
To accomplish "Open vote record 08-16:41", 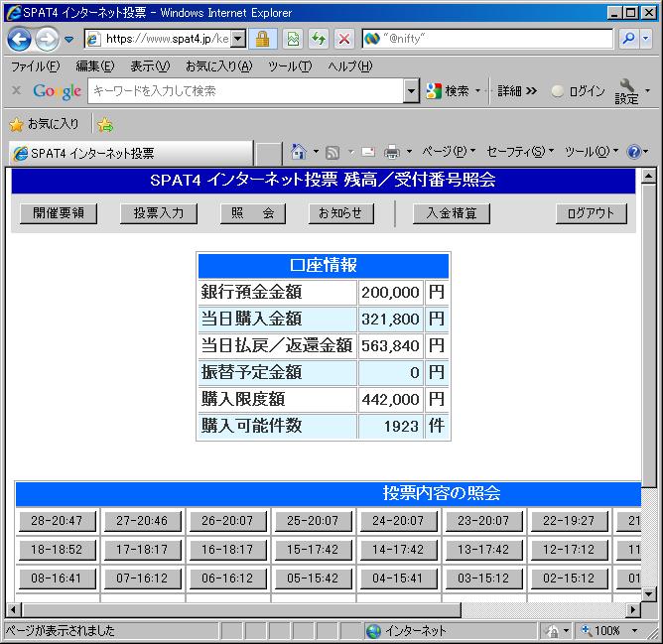I will click(58, 579).
